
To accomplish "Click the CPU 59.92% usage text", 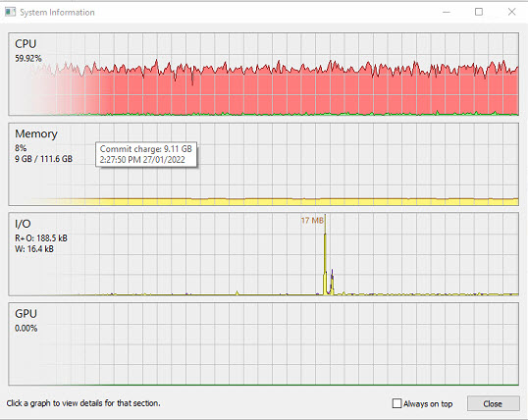I will (28, 58).
